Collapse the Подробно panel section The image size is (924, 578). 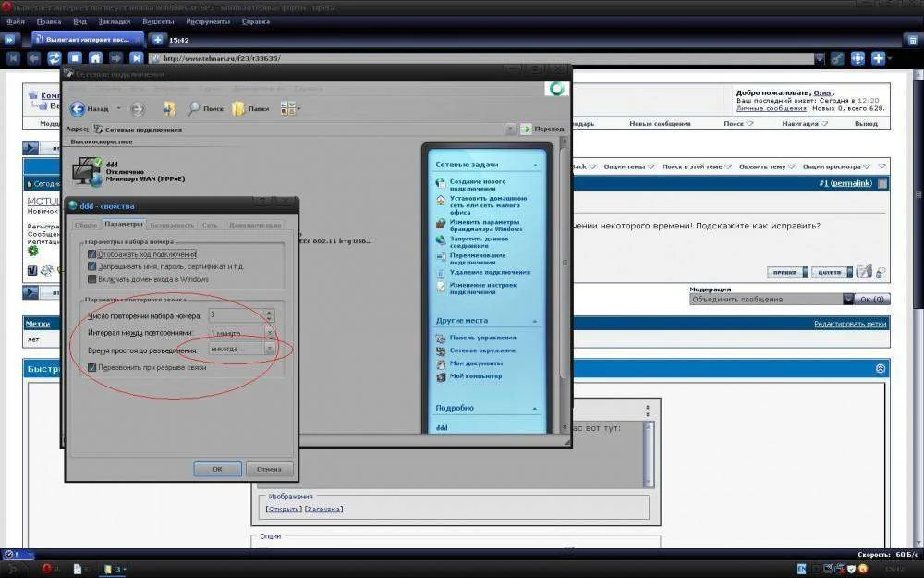(x=535, y=409)
